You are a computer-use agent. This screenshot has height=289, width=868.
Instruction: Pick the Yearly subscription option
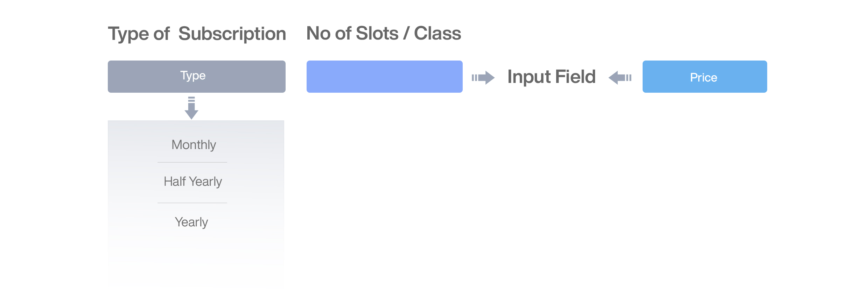pyautogui.click(x=191, y=222)
